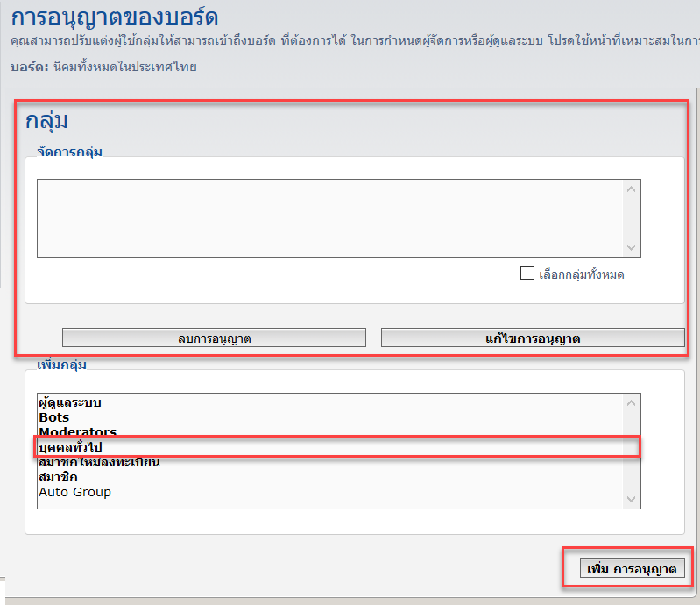
Task: Select Moderators in the group list
Action: point(77,432)
